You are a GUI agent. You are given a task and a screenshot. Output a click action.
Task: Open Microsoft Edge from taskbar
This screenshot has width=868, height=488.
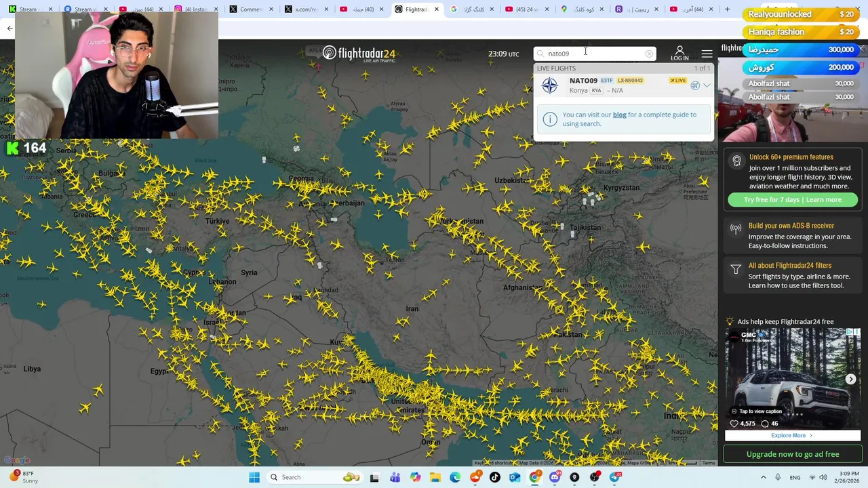[455, 477]
